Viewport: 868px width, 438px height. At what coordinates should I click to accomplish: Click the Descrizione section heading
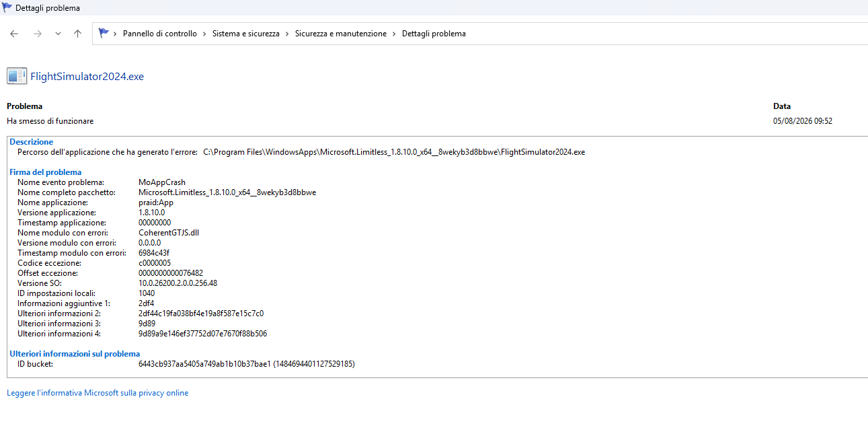click(31, 142)
